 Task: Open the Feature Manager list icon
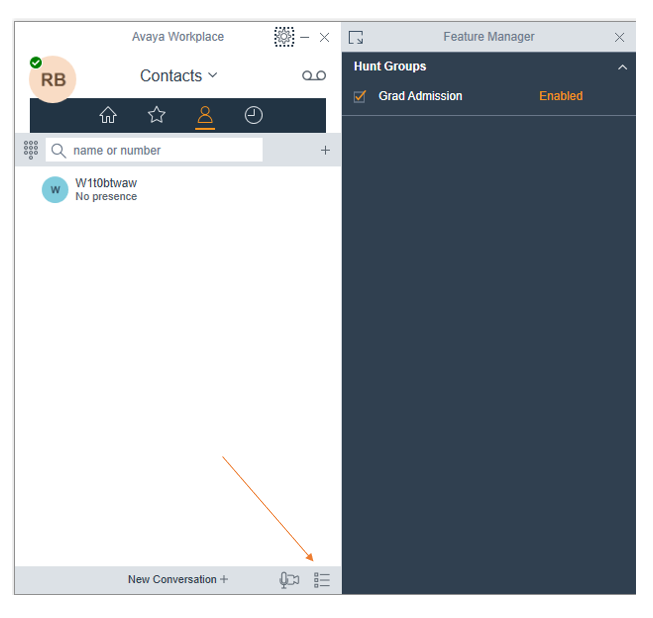pyautogui.click(x=322, y=580)
